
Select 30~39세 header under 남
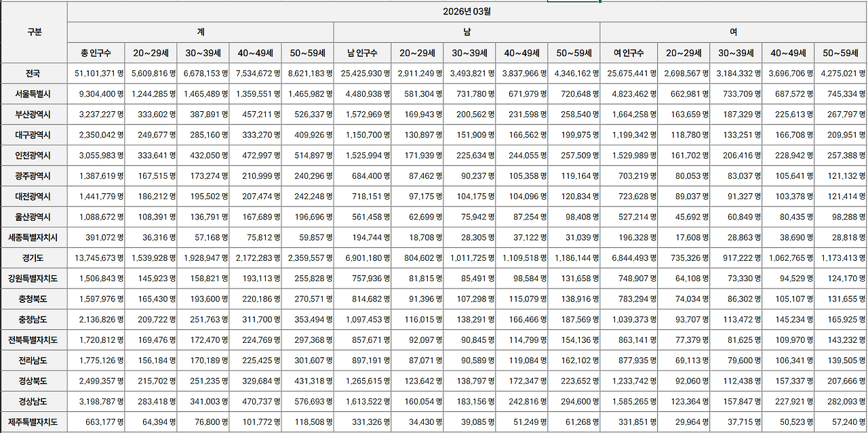[469, 53]
